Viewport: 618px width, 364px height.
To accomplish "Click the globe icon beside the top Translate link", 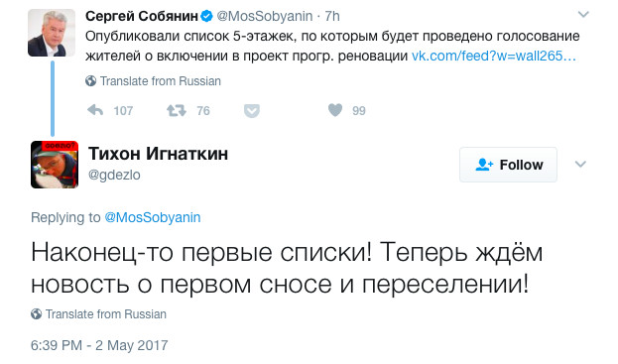I will (x=90, y=81).
